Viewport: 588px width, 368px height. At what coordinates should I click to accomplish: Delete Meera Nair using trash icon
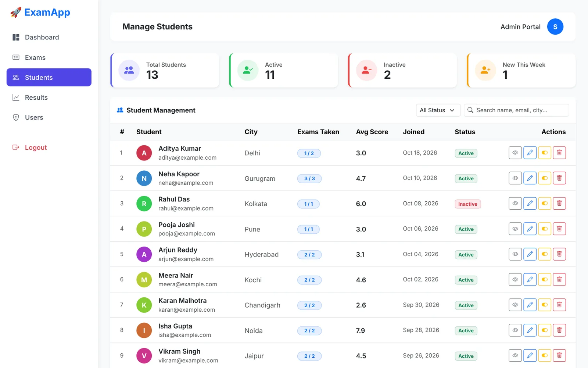coord(559,279)
